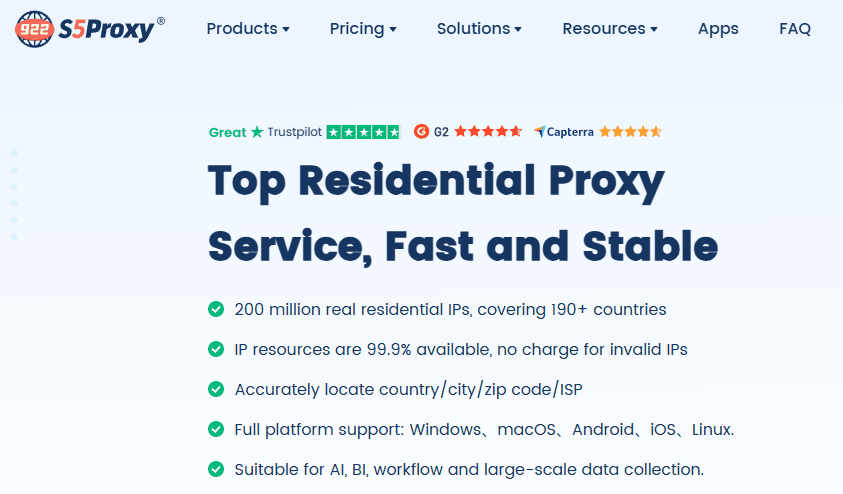
Task: Open the Trustpilot five-star rating badge
Action: point(364,132)
